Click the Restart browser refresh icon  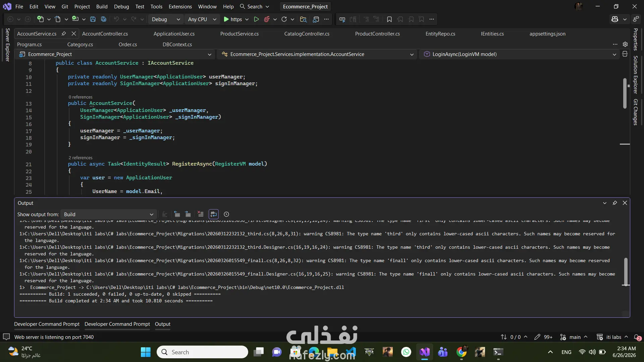click(284, 19)
